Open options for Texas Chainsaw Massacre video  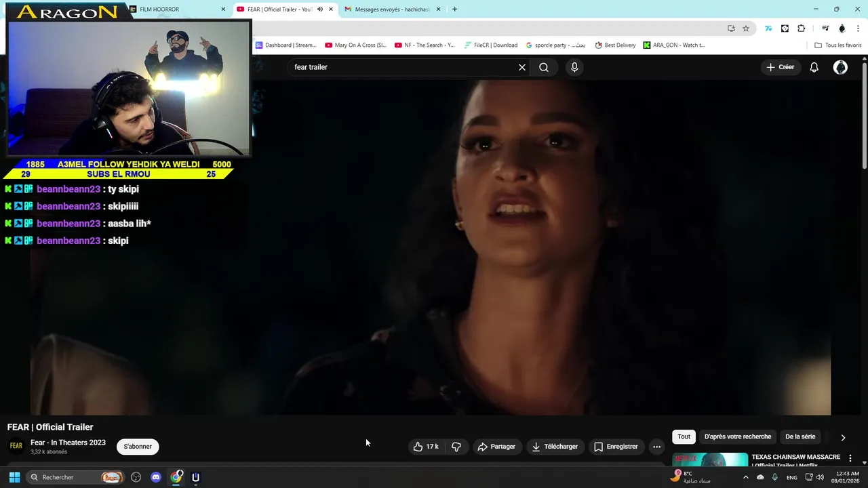pos(850,458)
